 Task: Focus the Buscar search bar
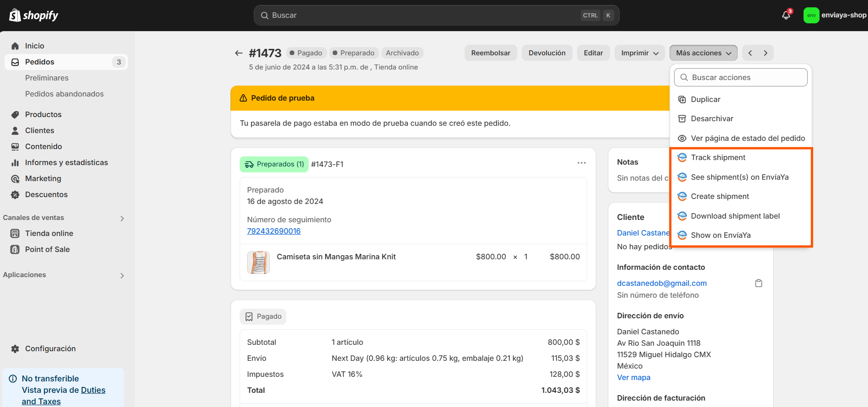pyautogui.click(x=436, y=15)
